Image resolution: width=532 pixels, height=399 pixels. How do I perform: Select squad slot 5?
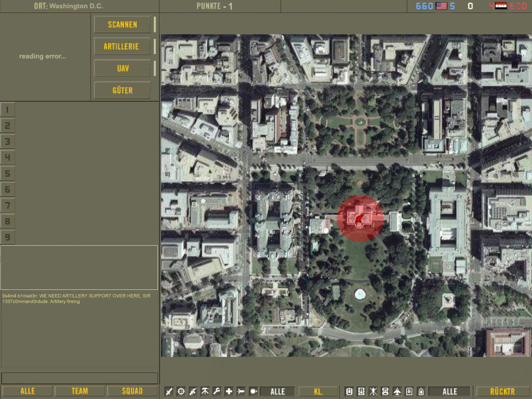coord(8,174)
